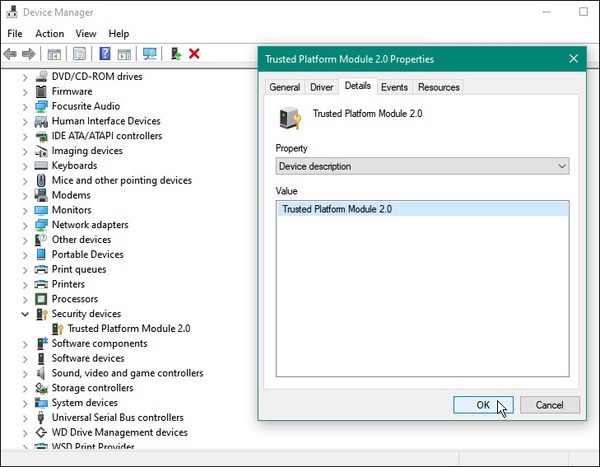Open the Action menu
The width and height of the screenshot is (600, 467).
click(x=50, y=34)
